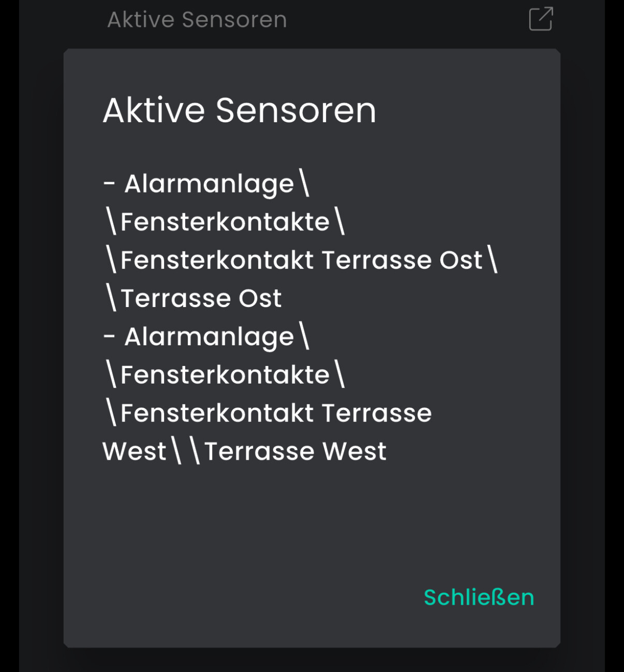Click the dash bullet before the first Alarmanlage

point(109,184)
